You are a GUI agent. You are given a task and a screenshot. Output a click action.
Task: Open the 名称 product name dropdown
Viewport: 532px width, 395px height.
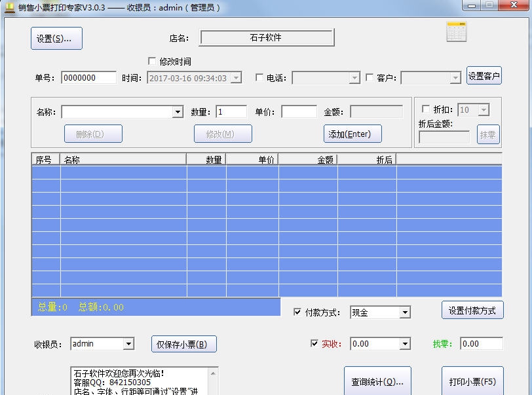click(177, 111)
